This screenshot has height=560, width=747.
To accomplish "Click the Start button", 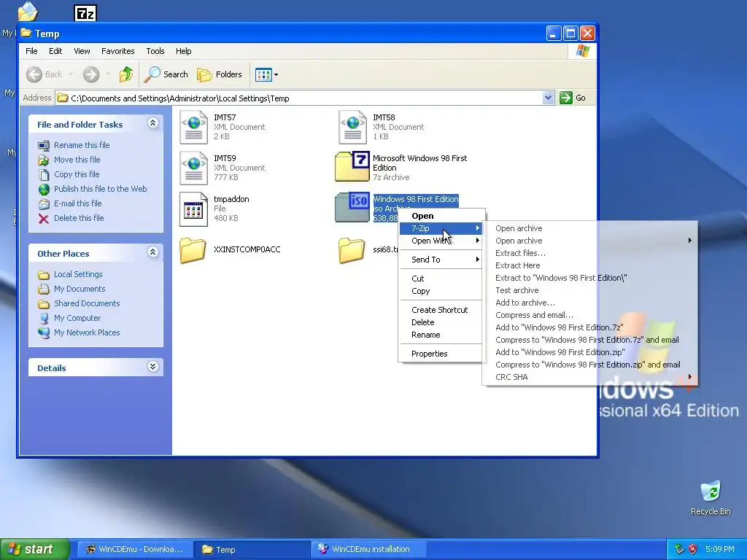I will 34,549.
